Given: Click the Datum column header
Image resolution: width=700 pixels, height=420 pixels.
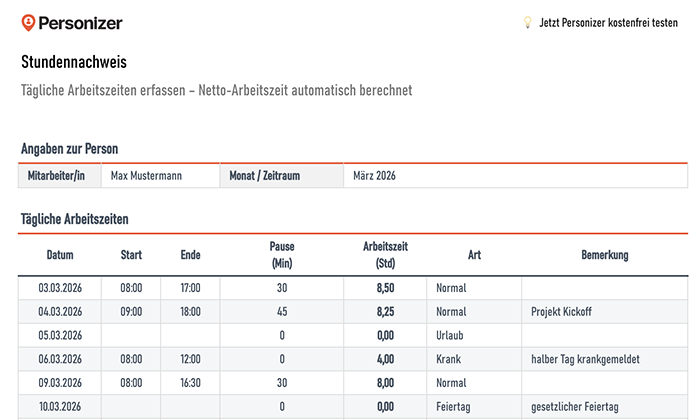Looking at the screenshot, I should [x=60, y=255].
